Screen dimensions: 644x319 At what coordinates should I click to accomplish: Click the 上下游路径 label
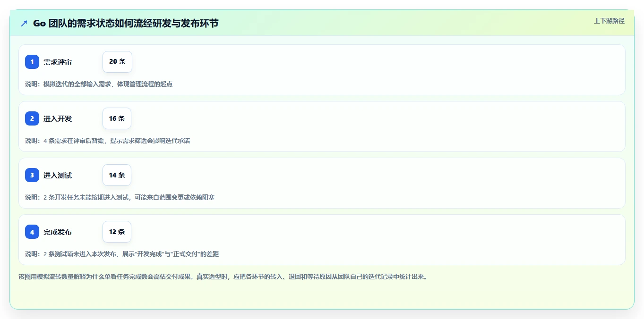coord(609,21)
